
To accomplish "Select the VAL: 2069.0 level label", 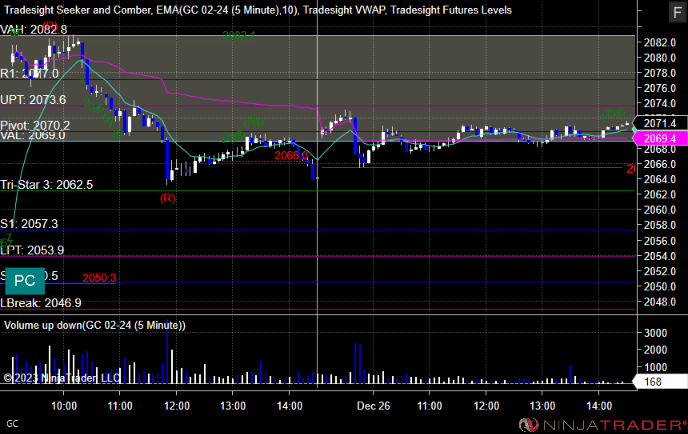I will (x=33, y=135).
